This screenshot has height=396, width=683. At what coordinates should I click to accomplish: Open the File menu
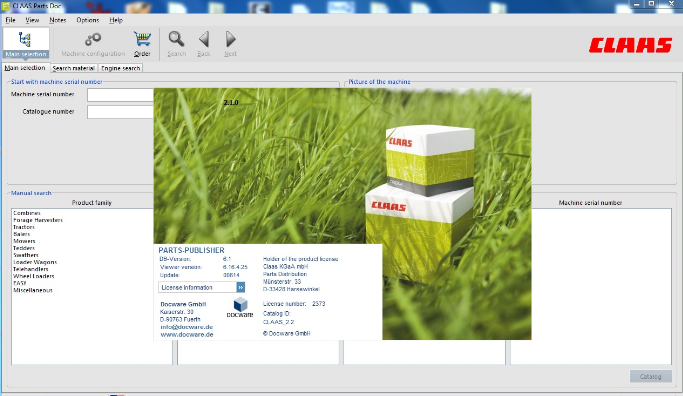10,20
